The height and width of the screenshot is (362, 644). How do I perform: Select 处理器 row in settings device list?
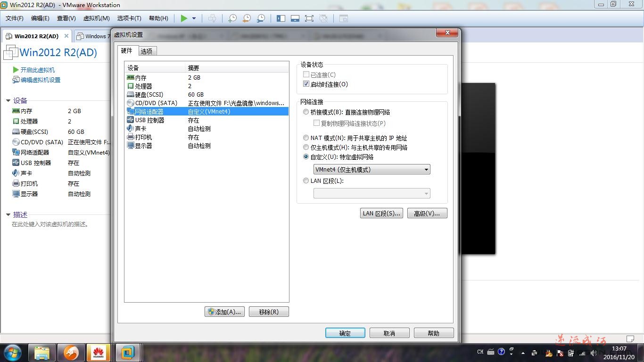click(206, 86)
